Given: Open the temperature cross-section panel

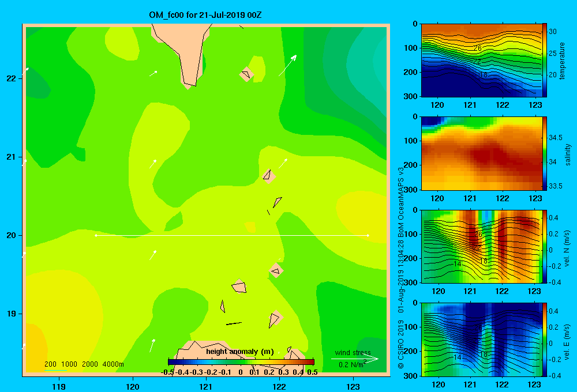Looking at the screenshot, I should pyautogui.click(x=482, y=61).
